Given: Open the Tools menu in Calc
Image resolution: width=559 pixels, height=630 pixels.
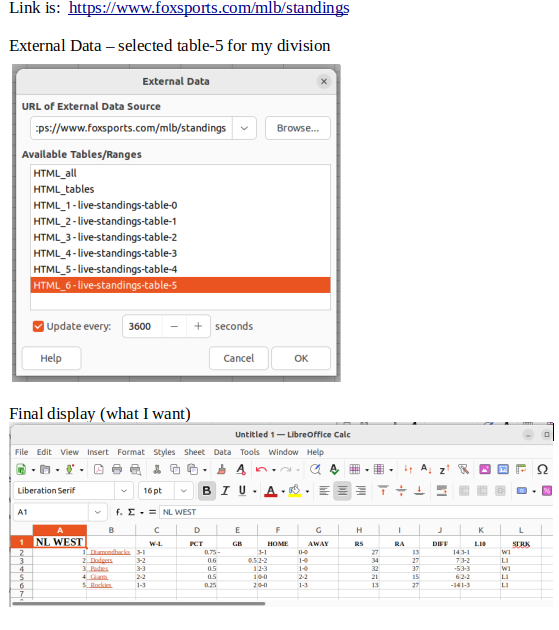Looking at the screenshot, I should (x=250, y=452).
